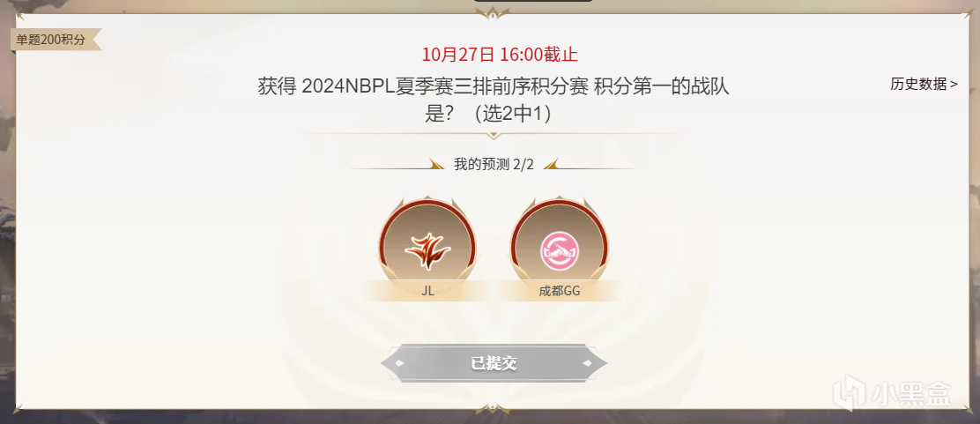The height and width of the screenshot is (424, 980).
Task: Click the chevron divider under the question
Action: [494, 134]
